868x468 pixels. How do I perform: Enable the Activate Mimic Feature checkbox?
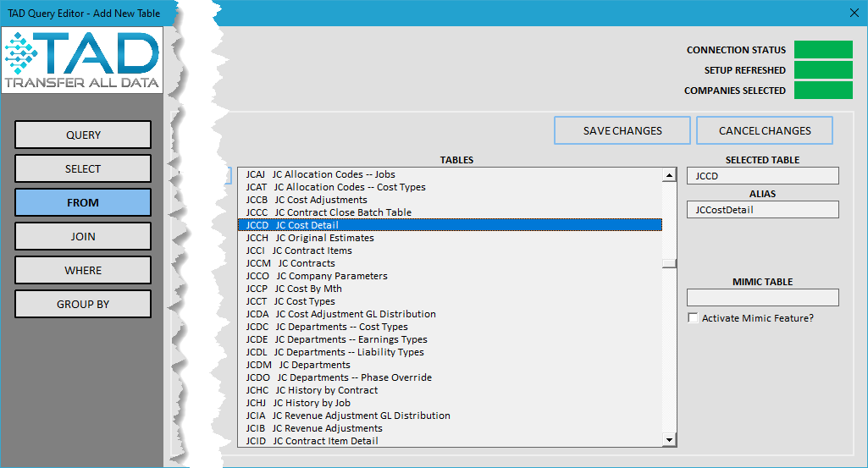[693, 317]
